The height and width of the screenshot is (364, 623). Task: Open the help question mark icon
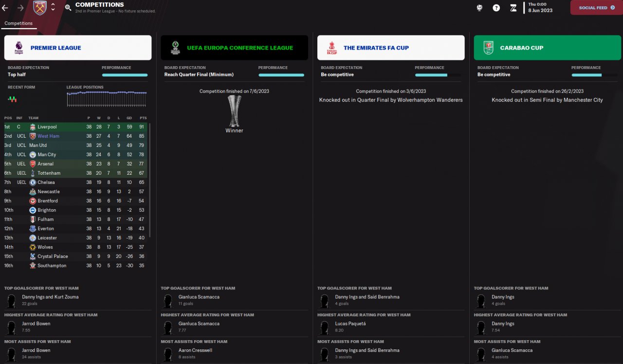(496, 8)
